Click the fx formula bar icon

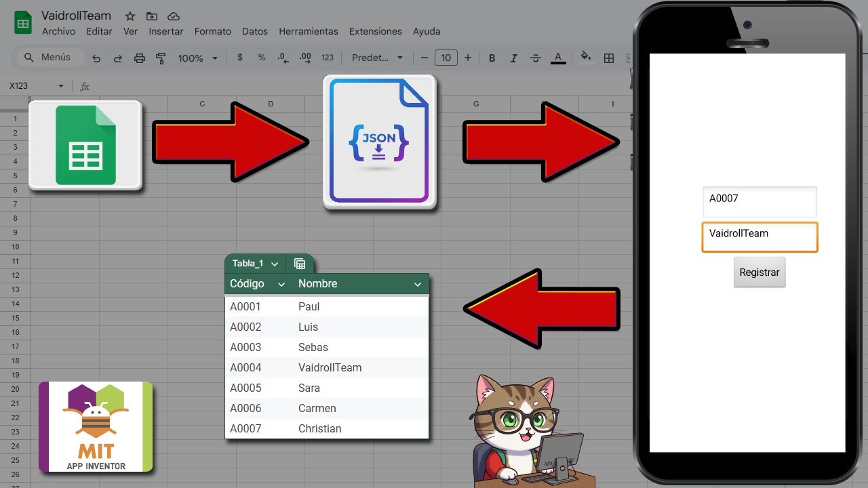pos(85,87)
